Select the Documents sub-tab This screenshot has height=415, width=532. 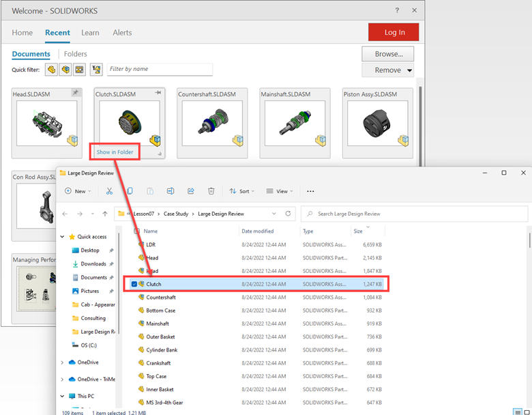click(31, 54)
